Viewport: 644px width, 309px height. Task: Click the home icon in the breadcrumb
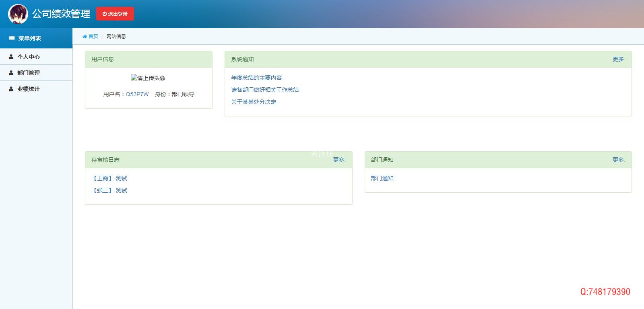(85, 36)
